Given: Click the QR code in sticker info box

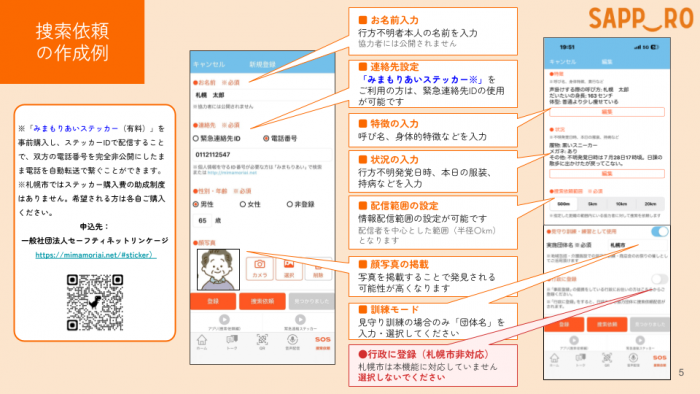Looking at the screenshot, I should click(x=95, y=303).
